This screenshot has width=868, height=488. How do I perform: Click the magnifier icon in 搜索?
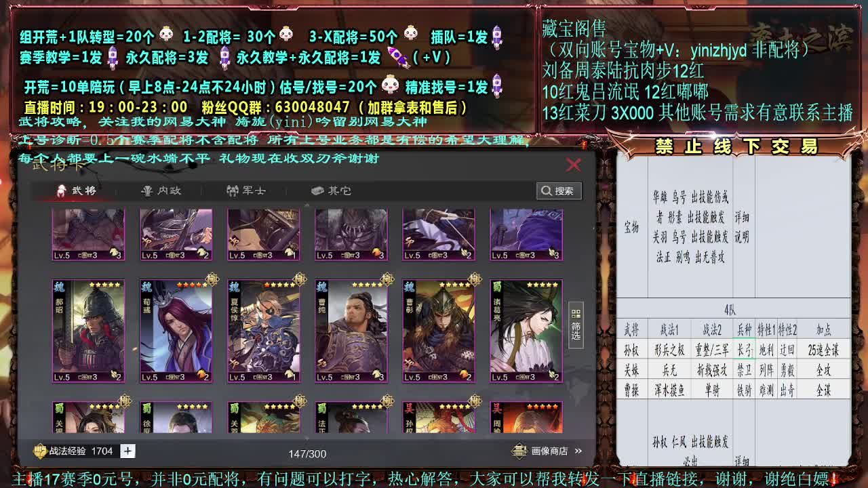pos(547,191)
